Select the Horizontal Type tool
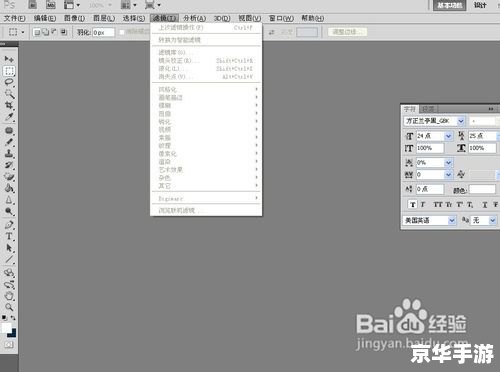 click(9, 236)
